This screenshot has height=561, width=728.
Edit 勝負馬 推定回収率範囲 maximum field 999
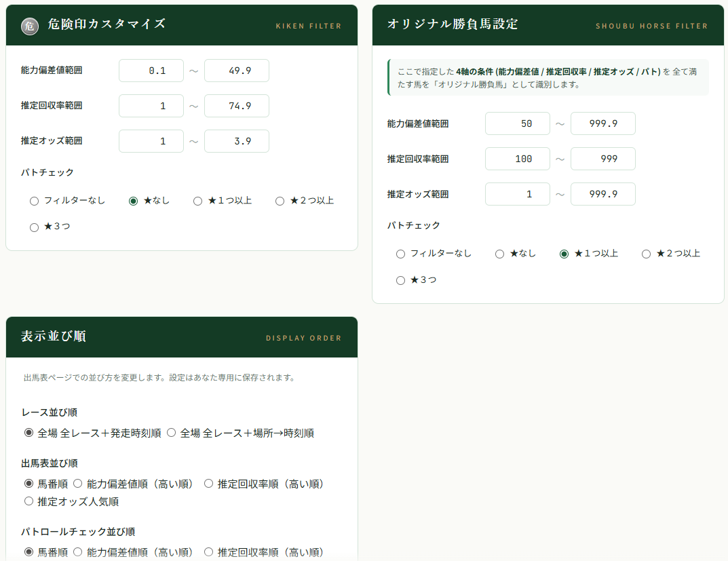click(603, 159)
